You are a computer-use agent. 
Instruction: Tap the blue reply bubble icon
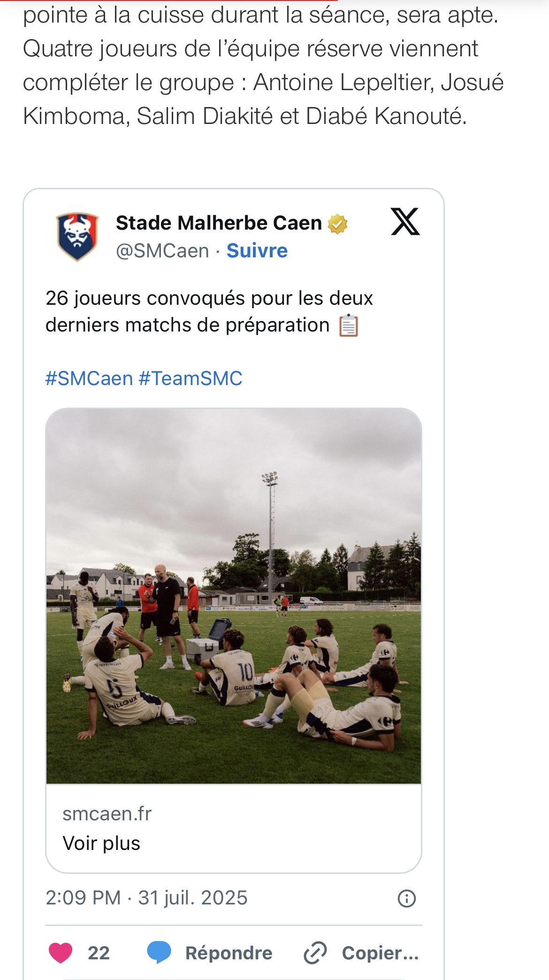click(159, 953)
